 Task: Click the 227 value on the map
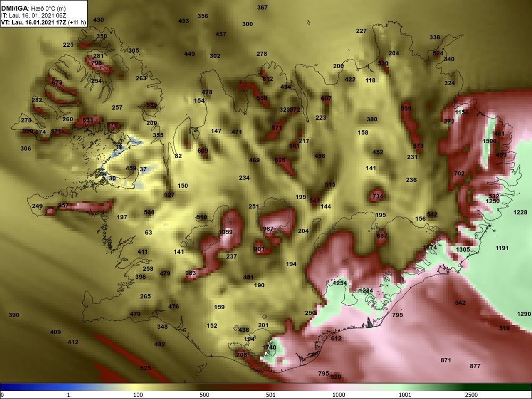coord(361,31)
